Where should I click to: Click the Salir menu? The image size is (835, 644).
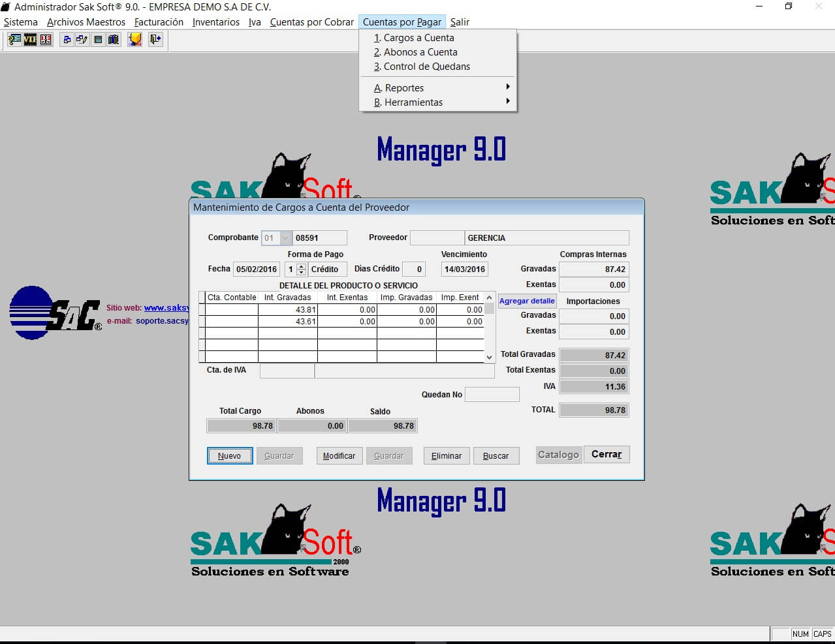tap(460, 22)
